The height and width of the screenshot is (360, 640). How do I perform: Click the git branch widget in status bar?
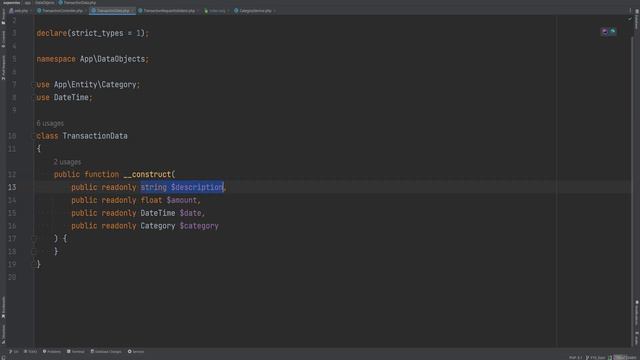point(596,358)
